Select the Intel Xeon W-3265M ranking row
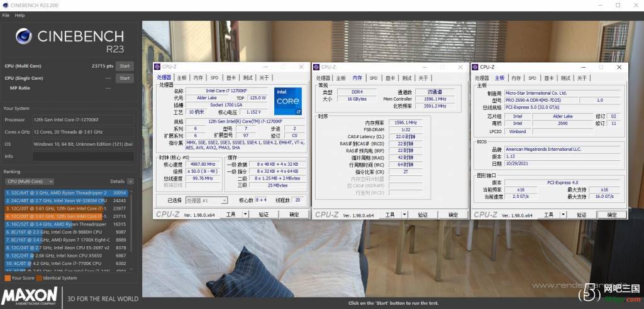This screenshot has height=309, width=644. [x=67, y=201]
